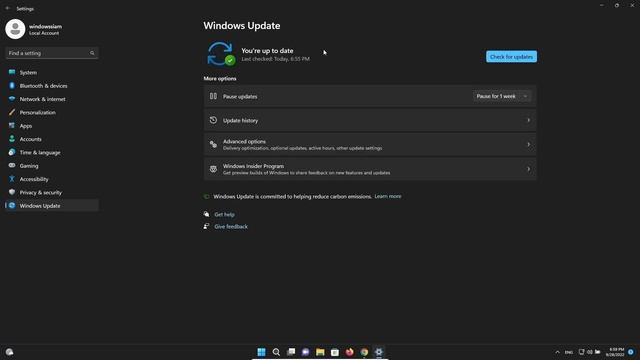Click Get help link
The image size is (640, 360).
pyautogui.click(x=224, y=214)
